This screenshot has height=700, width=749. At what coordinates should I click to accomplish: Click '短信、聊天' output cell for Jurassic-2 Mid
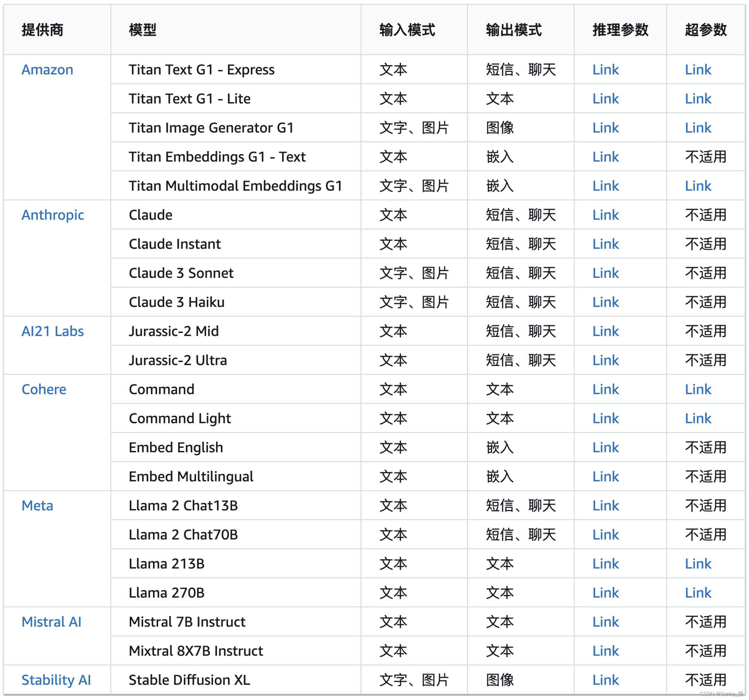pos(521,331)
